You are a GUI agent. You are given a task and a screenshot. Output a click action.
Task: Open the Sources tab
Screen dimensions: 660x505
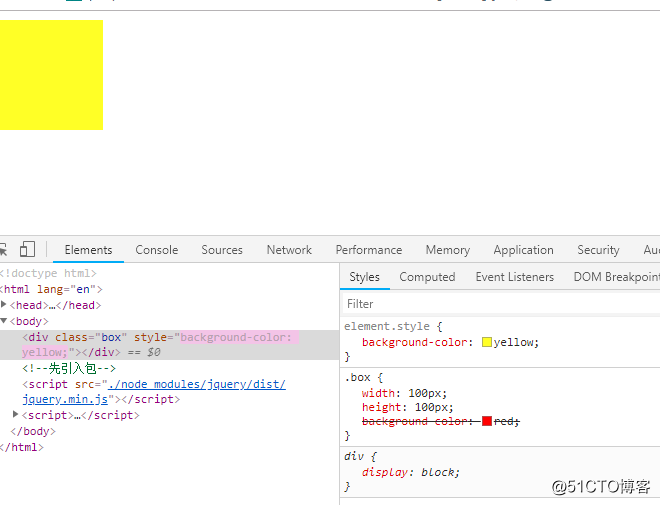(222, 250)
